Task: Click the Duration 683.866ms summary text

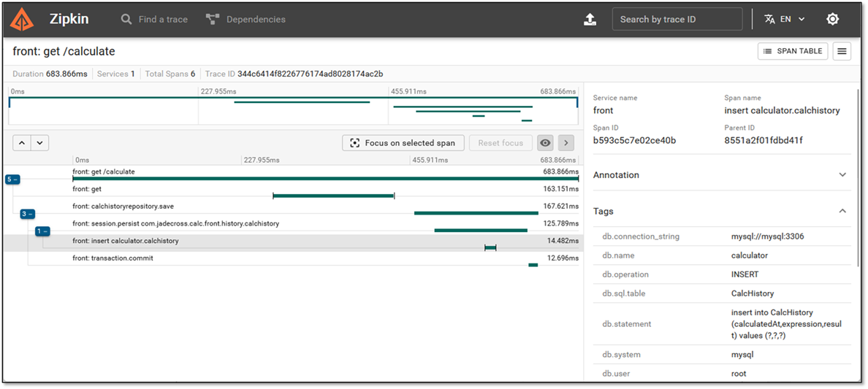Action: [x=50, y=74]
